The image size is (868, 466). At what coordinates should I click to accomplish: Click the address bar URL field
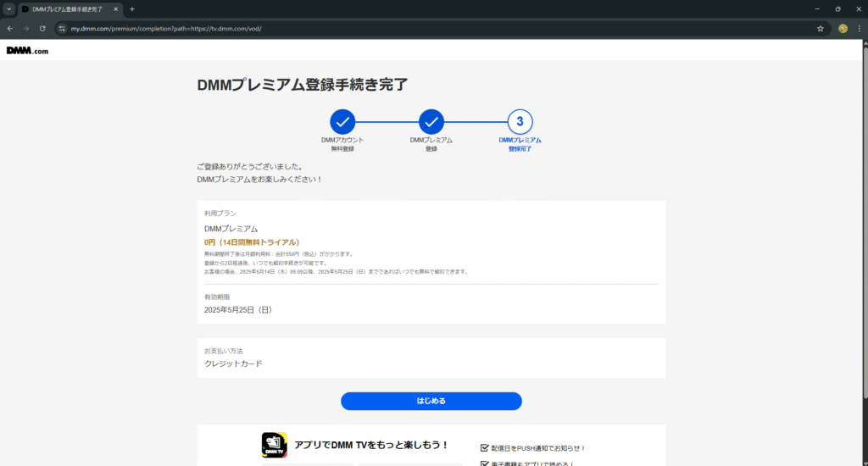[437, 29]
